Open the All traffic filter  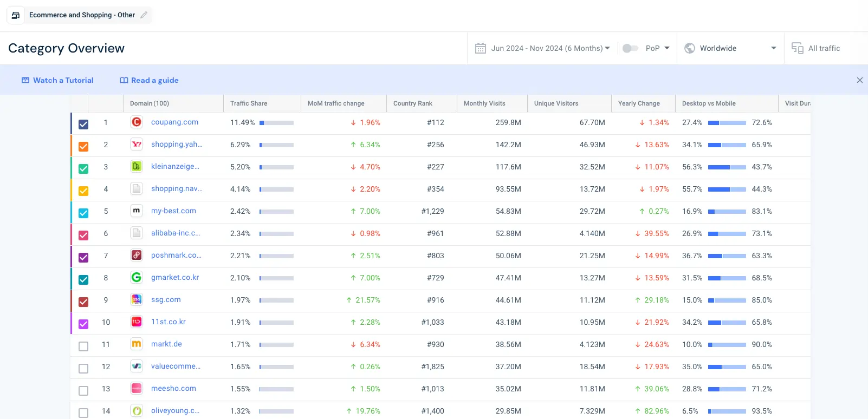click(x=816, y=48)
